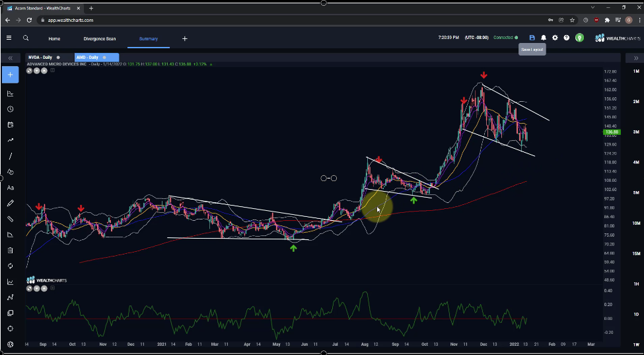Set timeframe to 1W

point(636,344)
